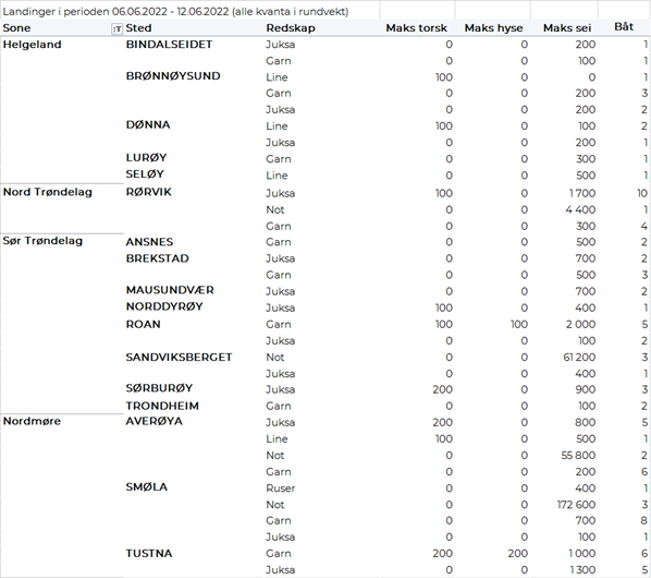Screen dimensions: 651x578
Task: Select the RØRVIK place cell
Action: [148, 192]
